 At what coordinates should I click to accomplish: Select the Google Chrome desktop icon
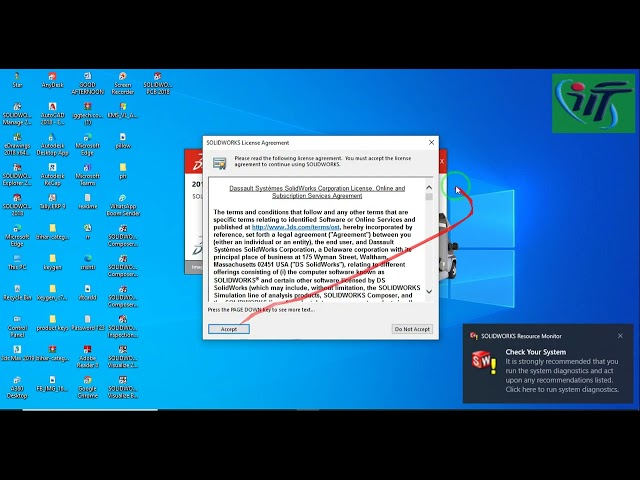[87, 387]
